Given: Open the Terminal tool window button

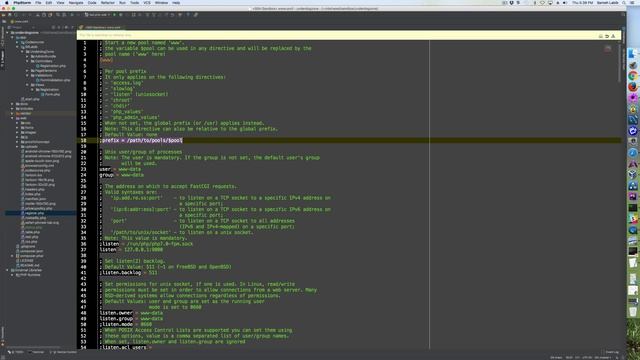Looking at the screenshot, I should coord(37,352).
